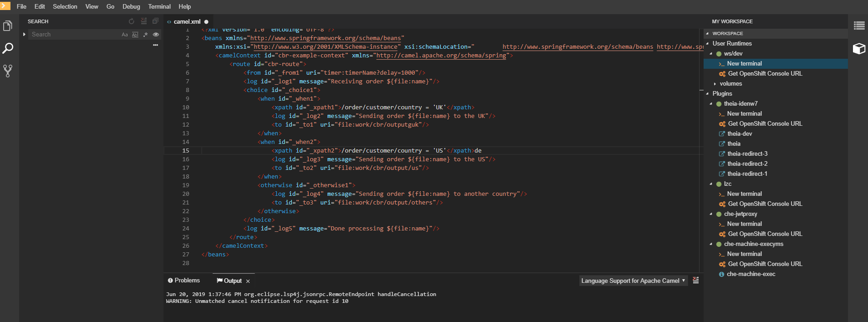Clear the Output panel log
The height and width of the screenshot is (322, 868).
pos(695,280)
